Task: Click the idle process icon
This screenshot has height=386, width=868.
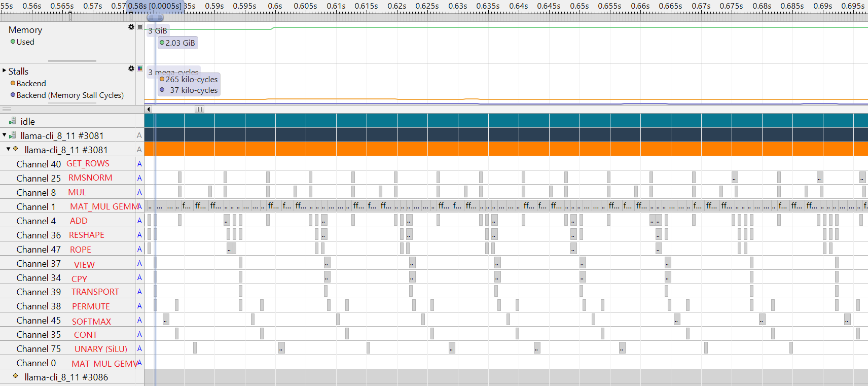Action: 12,121
